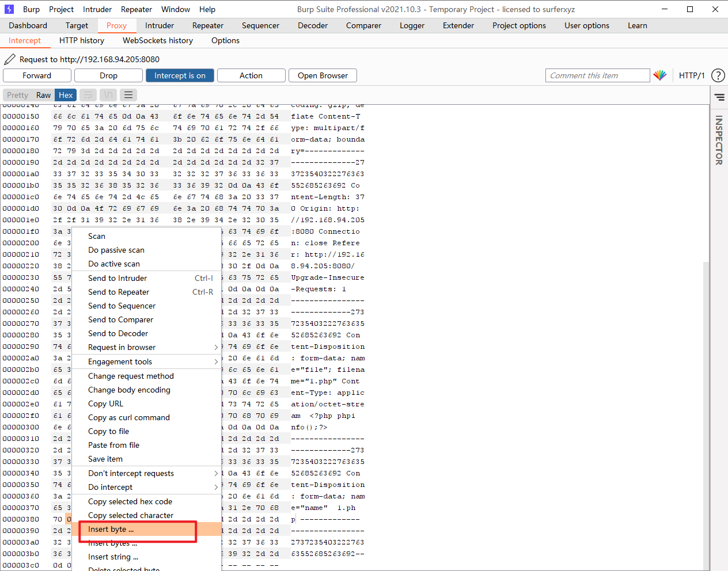Toggle the Intercept is on button
Screen dimensions: 728x571
[x=180, y=75]
